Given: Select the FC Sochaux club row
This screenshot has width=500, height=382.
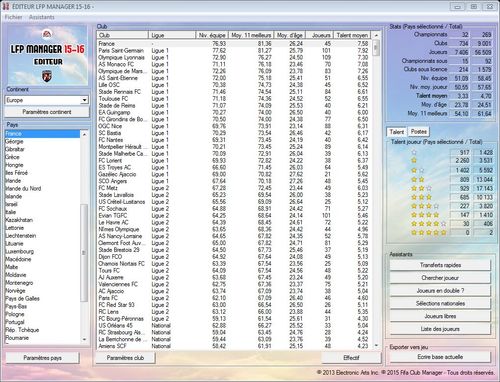Looking at the screenshot, I should (234, 209).
